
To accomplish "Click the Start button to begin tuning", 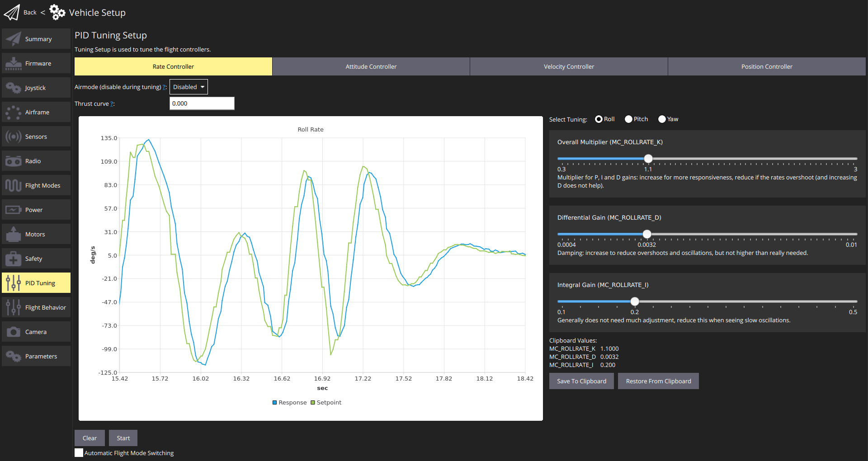I will point(123,437).
